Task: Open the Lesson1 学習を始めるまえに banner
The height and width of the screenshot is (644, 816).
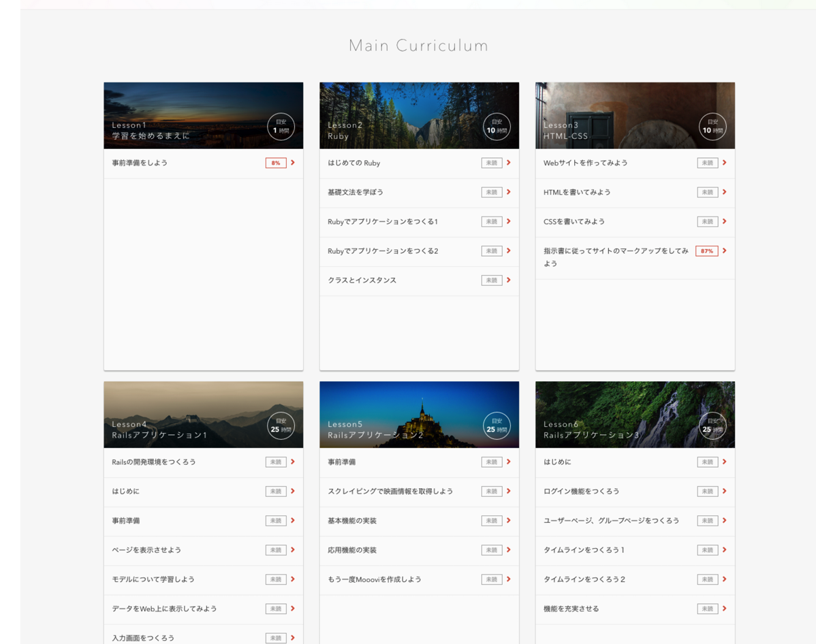Action: click(x=204, y=116)
